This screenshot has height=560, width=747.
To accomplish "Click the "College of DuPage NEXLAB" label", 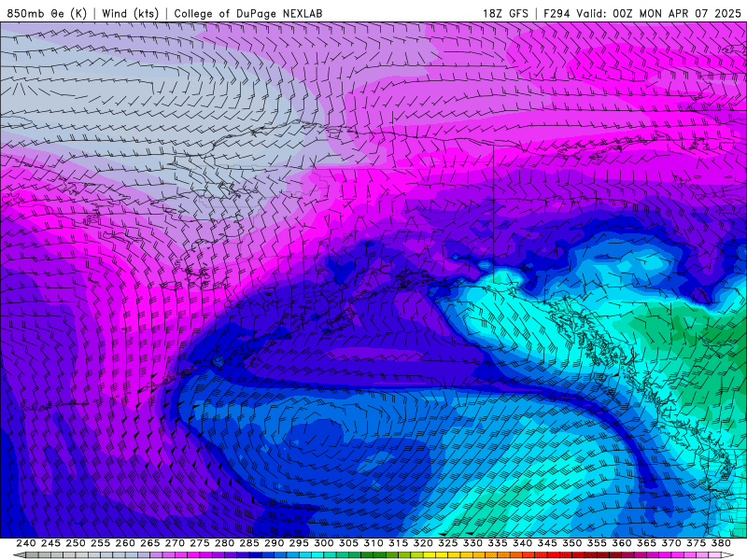I will (x=248, y=13).
